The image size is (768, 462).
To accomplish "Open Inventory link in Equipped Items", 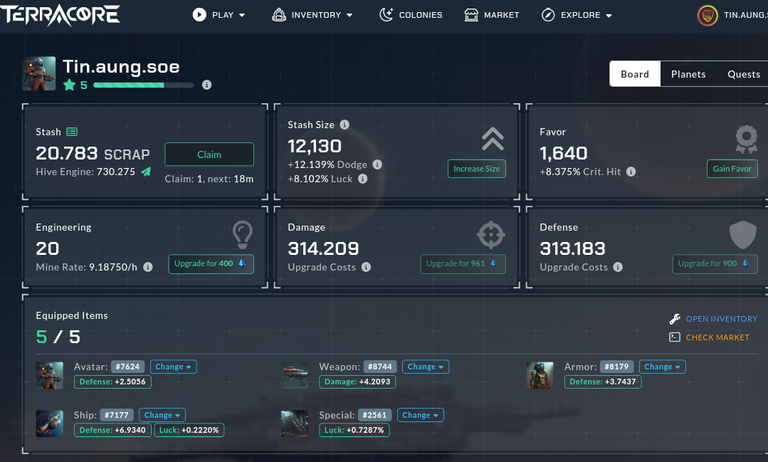I will tap(721, 319).
